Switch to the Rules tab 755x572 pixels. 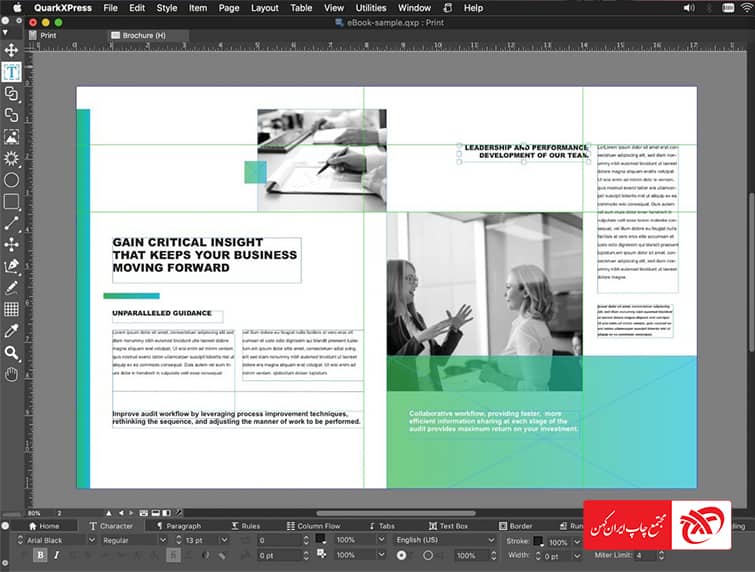(x=246, y=526)
